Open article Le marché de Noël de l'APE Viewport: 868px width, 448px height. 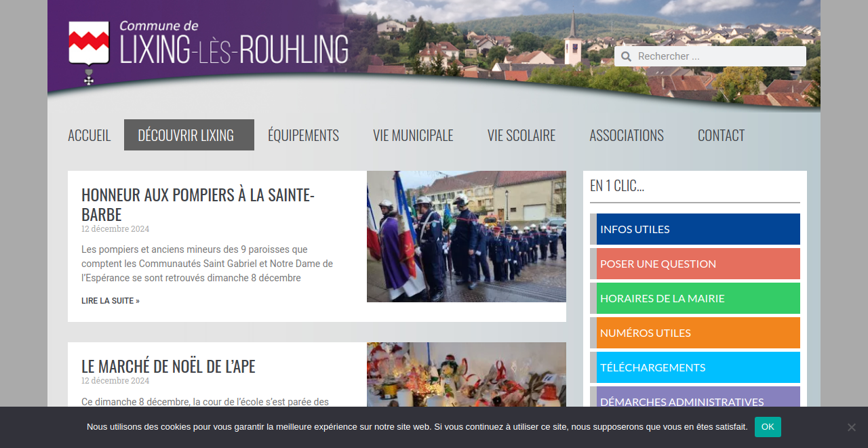pos(168,366)
